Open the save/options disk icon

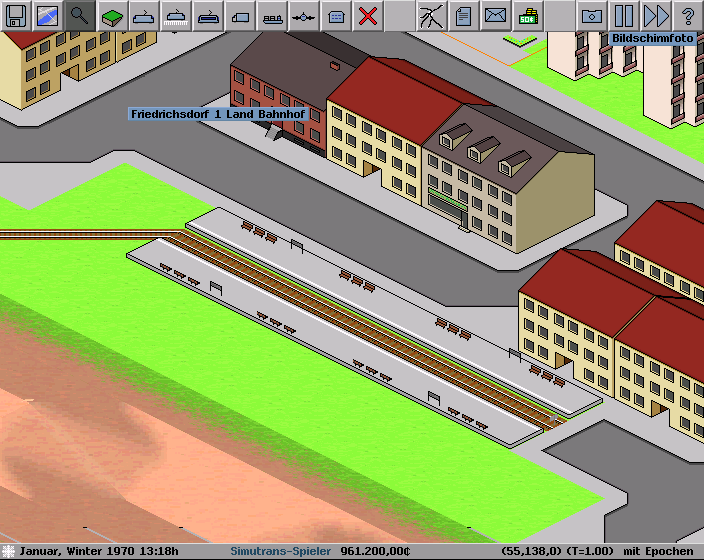tap(16, 15)
